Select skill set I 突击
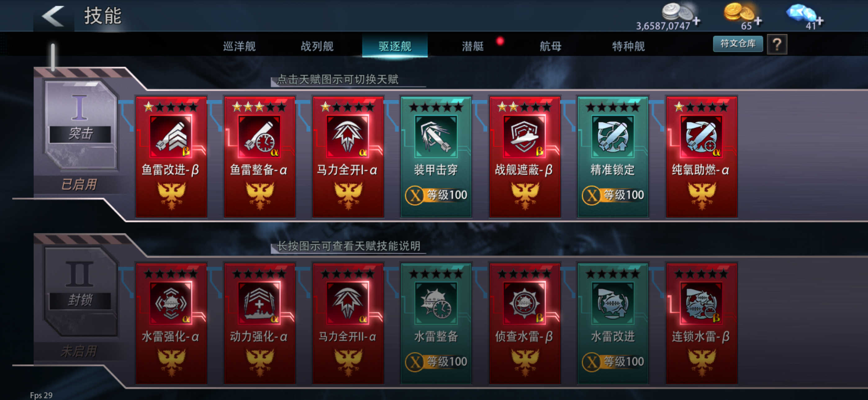The width and height of the screenshot is (868, 400). coord(80,125)
